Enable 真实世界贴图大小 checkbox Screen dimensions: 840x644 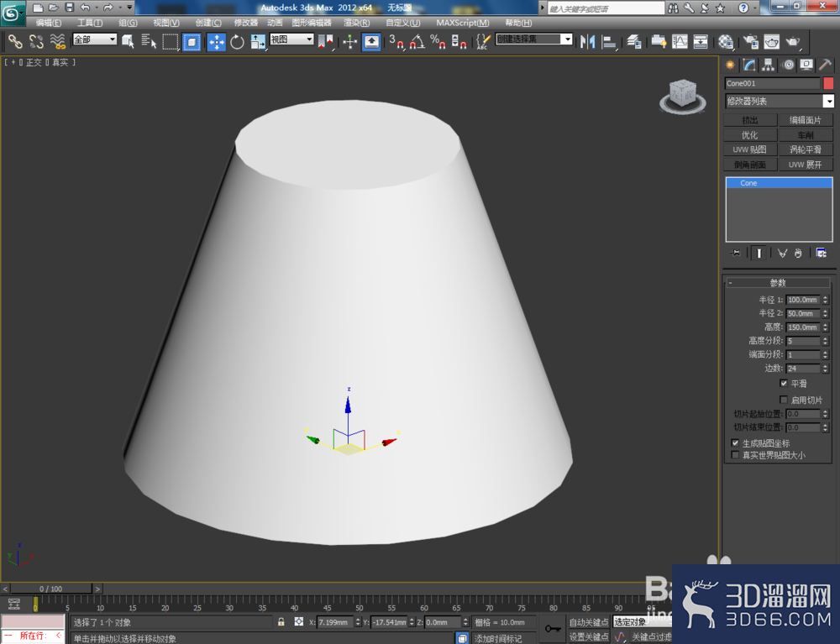(x=735, y=455)
